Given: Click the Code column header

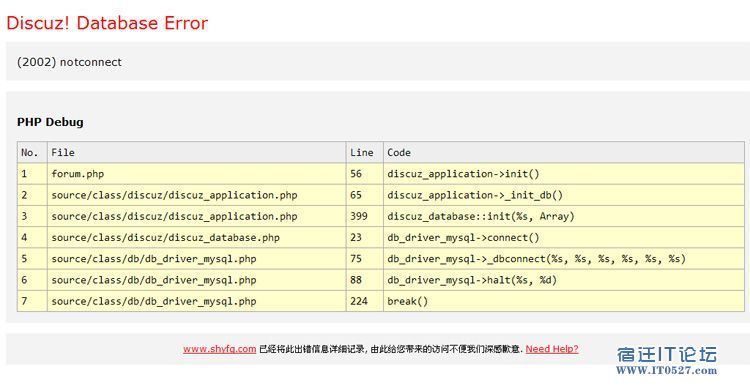Looking at the screenshot, I should click(564, 153).
